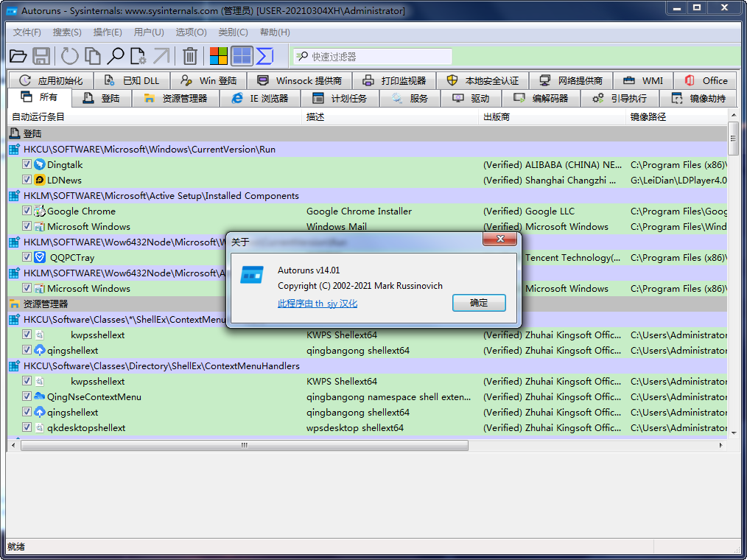The width and height of the screenshot is (747, 560).
Task: Click the Autoruns logo in About dialog
Action: pyautogui.click(x=252, y=276)
